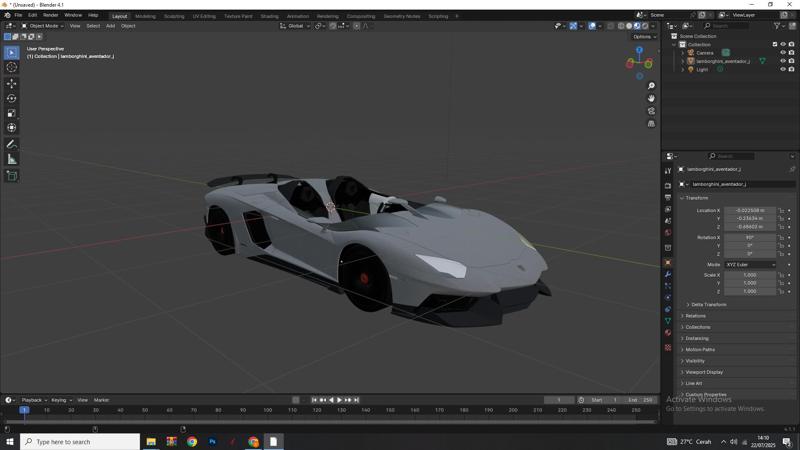800x450 pixels.
Task: Open Global transform orientation dropdown
Action: click(295, 26)
